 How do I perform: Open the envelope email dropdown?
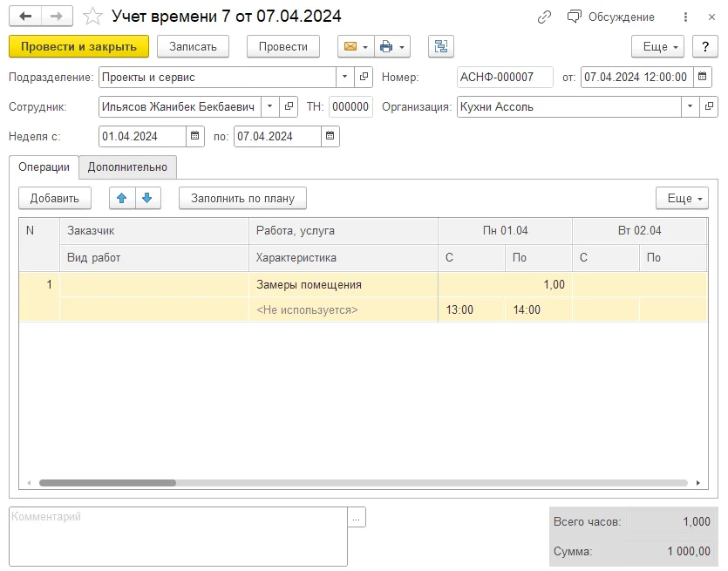coord(356,46)
